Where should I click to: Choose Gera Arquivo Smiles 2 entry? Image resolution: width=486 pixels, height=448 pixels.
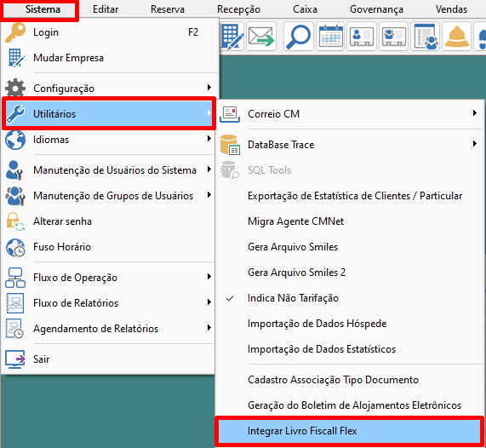[350, 273]
